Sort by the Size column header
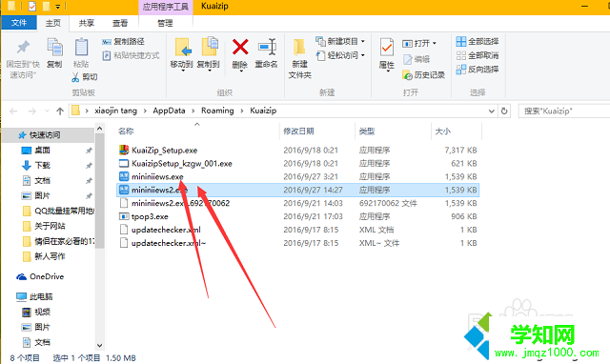Image resolution: width=610 pixels, height=364 pixels. click(442, 131)
